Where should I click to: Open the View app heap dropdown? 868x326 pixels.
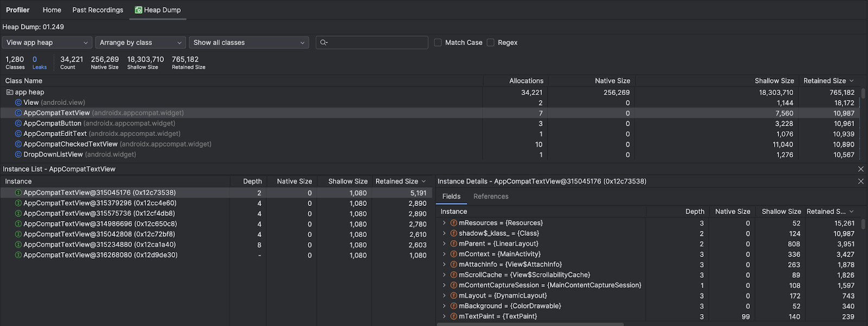[47, 42]
